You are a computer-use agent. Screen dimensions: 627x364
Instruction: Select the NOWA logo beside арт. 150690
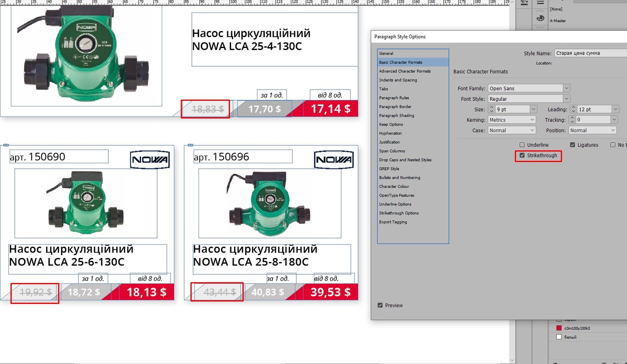coord(150,159)
